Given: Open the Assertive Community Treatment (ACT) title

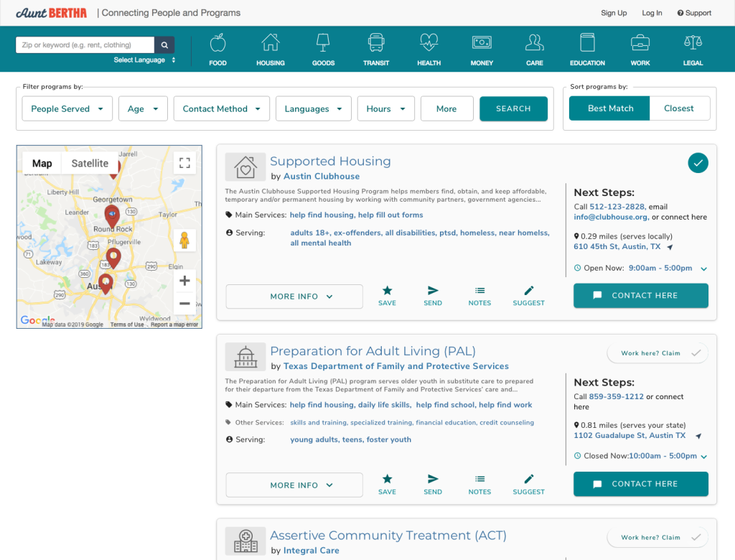Looking at the screenshot, I should click(x=388, y=536).
